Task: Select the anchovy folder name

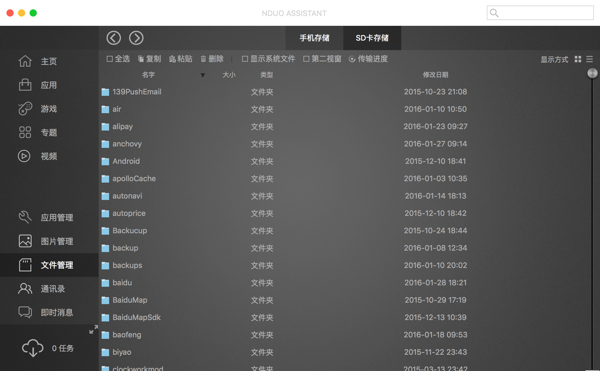Action: pos(127,144)
